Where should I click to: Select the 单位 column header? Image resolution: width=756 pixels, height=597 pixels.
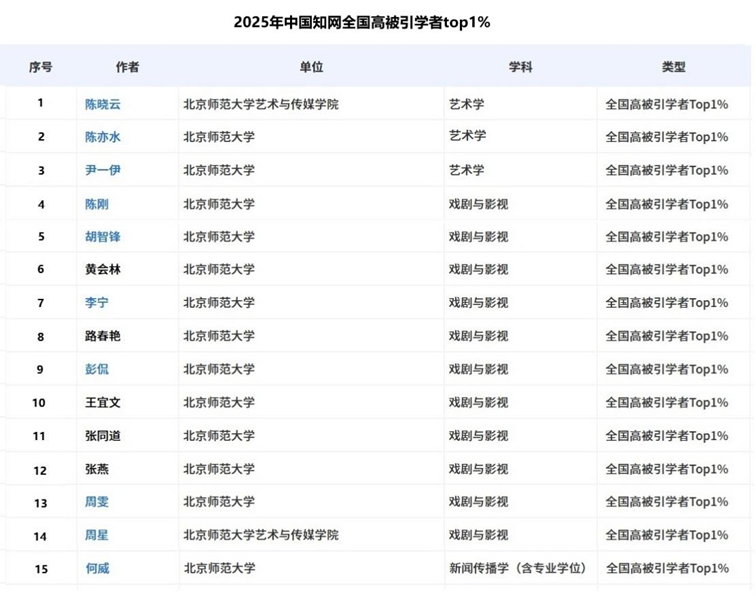(x=311, y=67)
